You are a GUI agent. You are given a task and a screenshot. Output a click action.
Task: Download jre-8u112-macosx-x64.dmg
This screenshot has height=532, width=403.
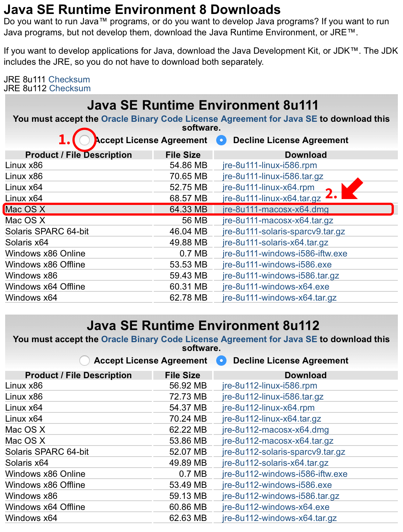(275, 430)
